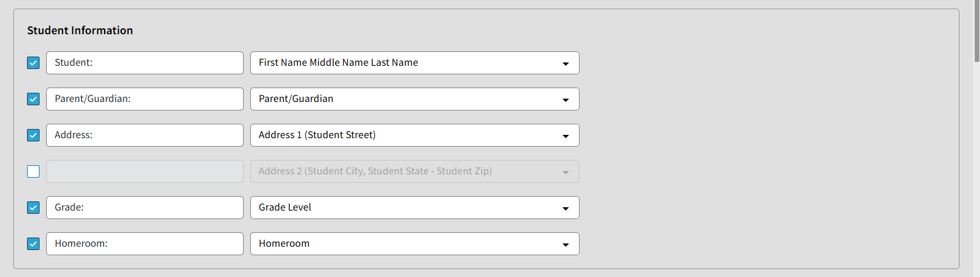Viewport: 980px width, 277px height.
Task: Open the Parent/Guardian dropdown
Action: pyautogui.click(x=414, y=99)
